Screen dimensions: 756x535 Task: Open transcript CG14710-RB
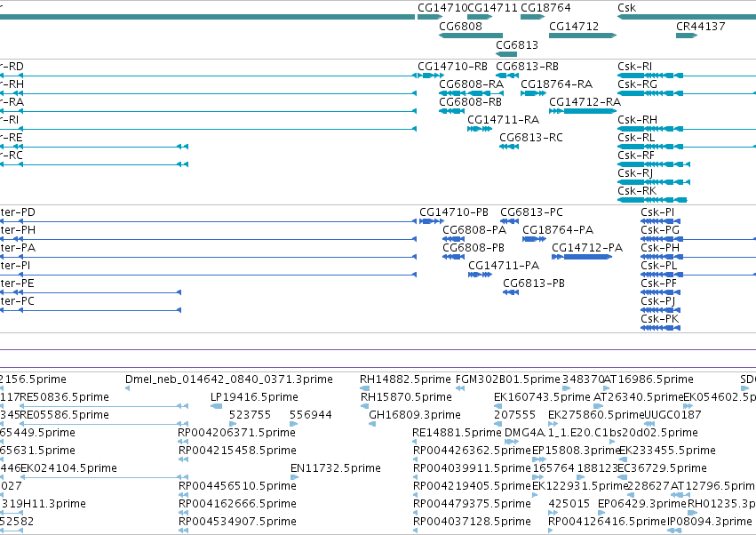tap(452, 67)
